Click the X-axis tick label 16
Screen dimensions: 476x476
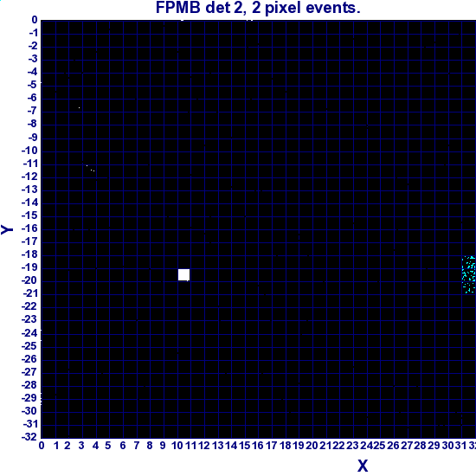click(x=258, y=446)
